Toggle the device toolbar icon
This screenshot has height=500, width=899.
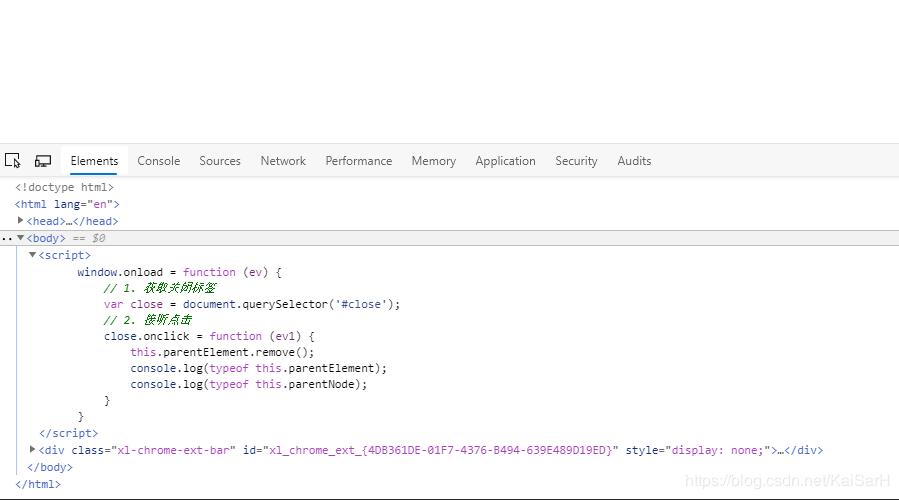(x=43, y=161)
